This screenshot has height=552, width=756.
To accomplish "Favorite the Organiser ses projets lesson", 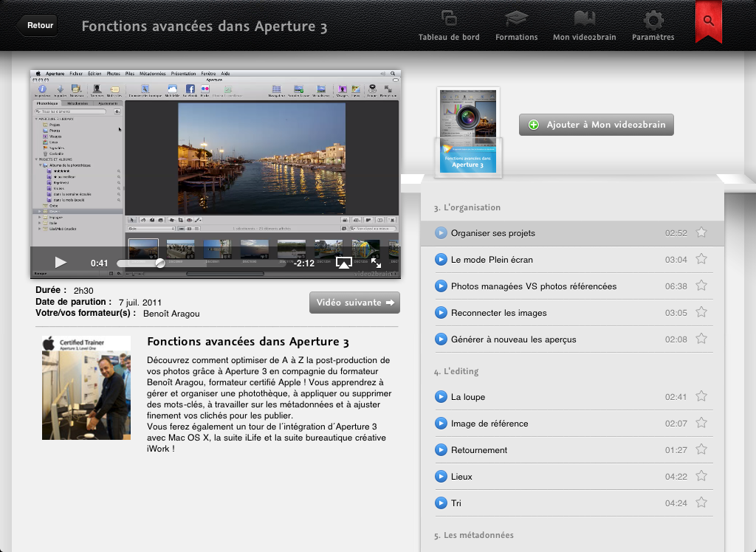I will coord(701,232).
